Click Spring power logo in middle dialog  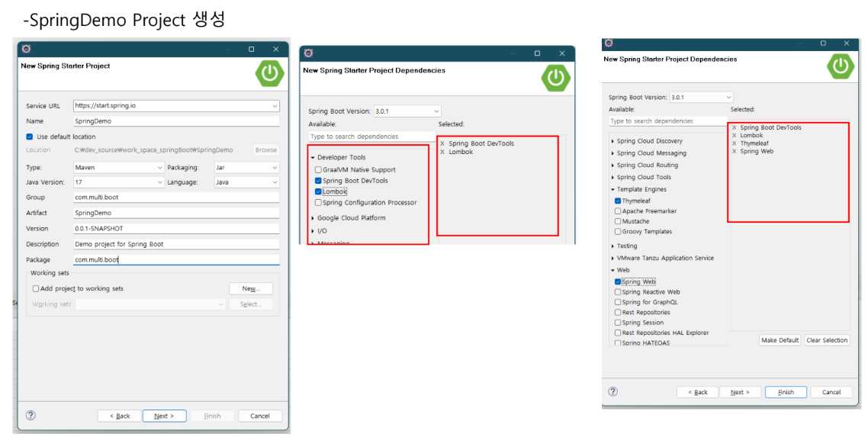point(555,78)
